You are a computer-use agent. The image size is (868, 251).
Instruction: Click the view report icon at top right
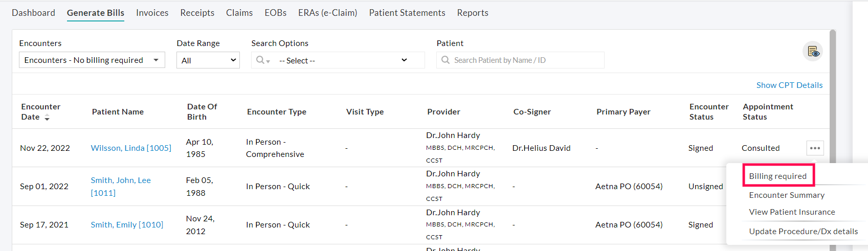point(813,52)
